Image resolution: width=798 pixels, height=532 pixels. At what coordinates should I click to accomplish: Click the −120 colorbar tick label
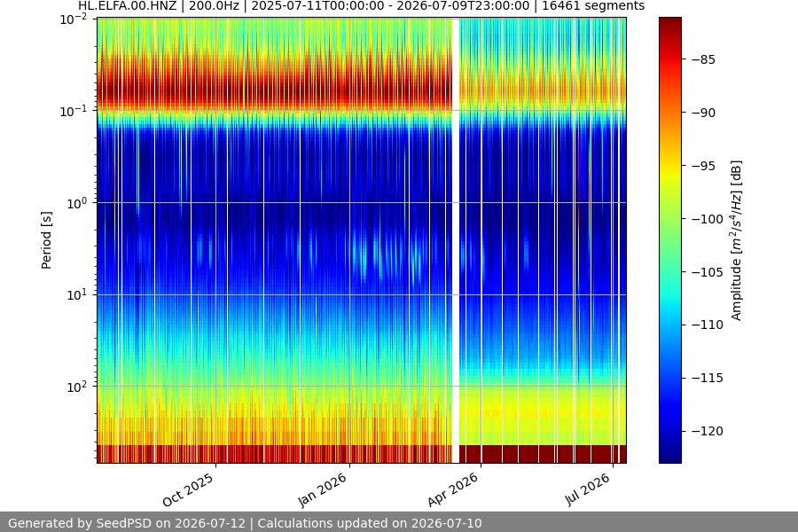click(708, 431)
